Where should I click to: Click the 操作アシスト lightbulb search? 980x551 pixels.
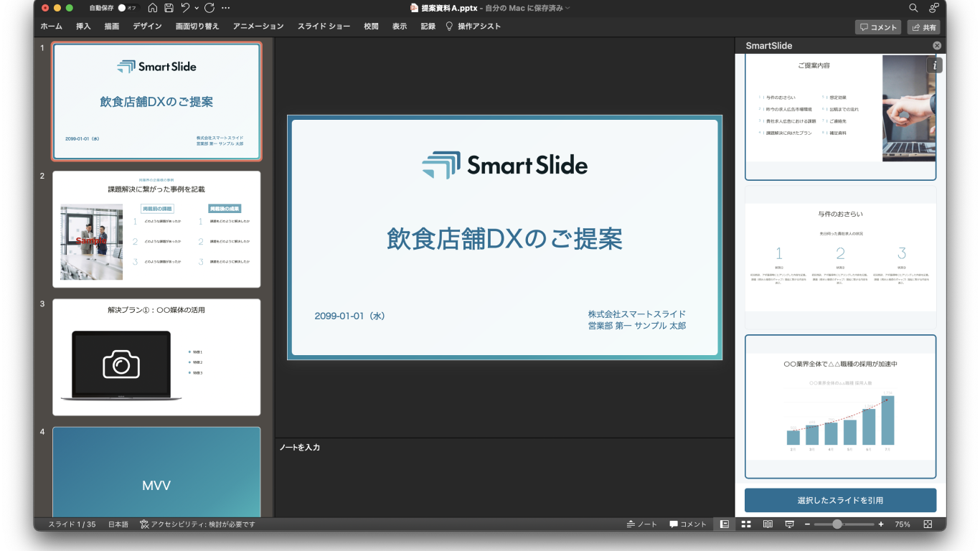click(473, 27)
